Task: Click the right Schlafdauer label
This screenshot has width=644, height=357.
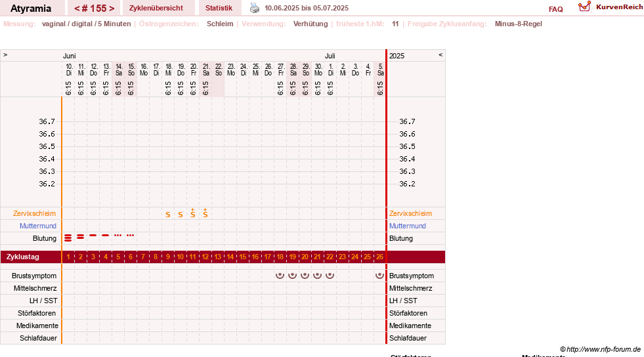Action: point(408,338)
